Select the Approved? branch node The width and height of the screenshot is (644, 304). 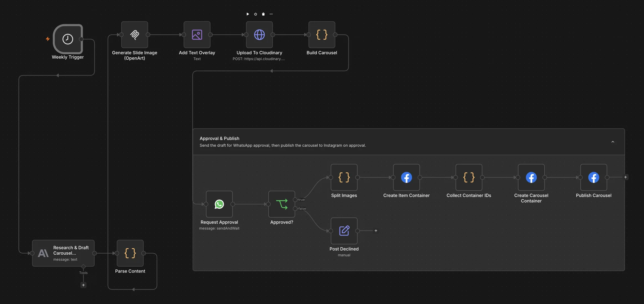(x=282, y=204)
